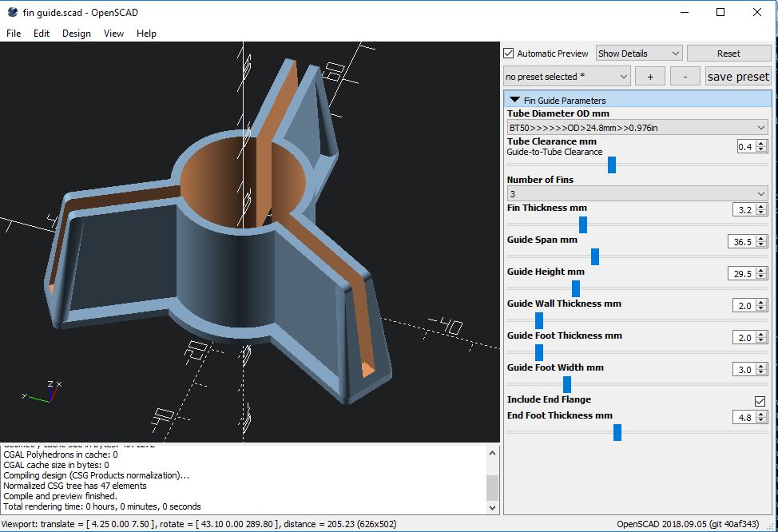The height and width of the screenshot is (532, 778).
Task: Collapse the Fin Guide Parameters section
Action: pos(514,100)
